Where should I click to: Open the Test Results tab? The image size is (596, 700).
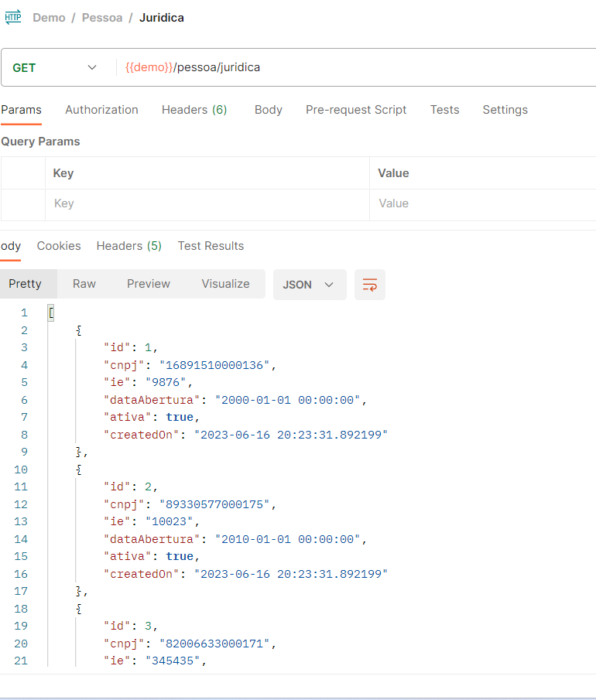[x=211, y=246]
